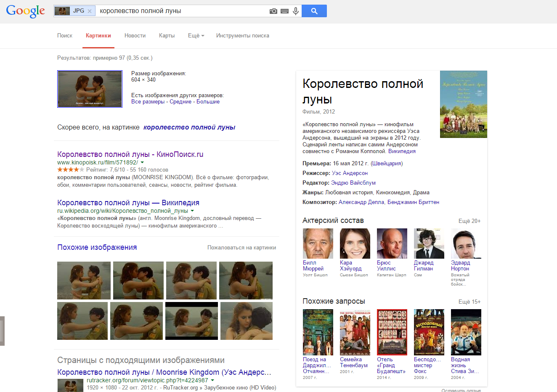The width and height of the screenshot is (557, 392).
Task: Click the Google logo
Action: [25, 11]
